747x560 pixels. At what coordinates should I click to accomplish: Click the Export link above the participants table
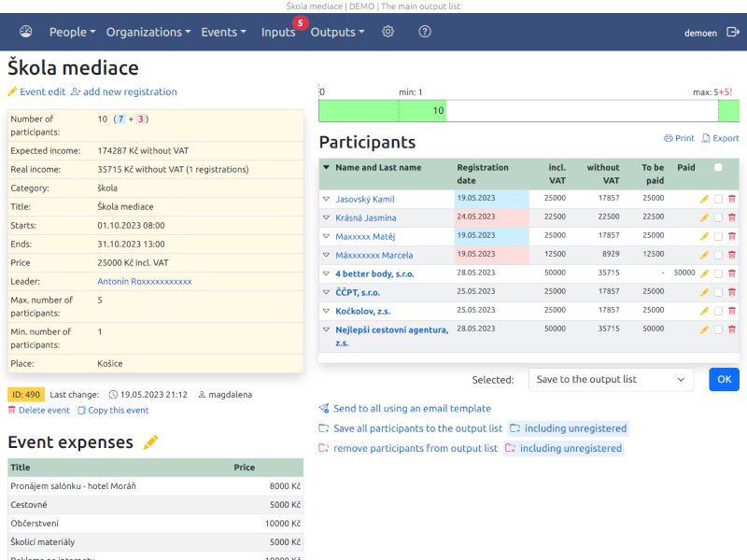720,138
